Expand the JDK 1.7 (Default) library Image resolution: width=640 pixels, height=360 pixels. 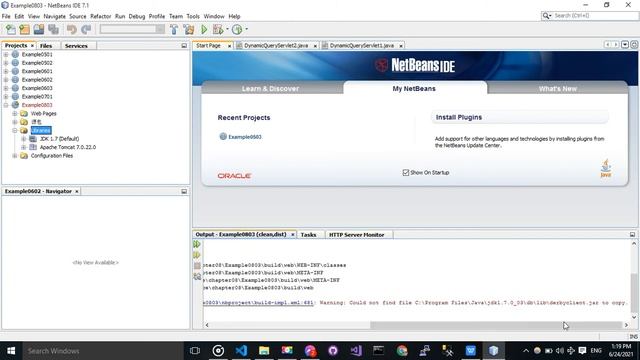point(24,139)
